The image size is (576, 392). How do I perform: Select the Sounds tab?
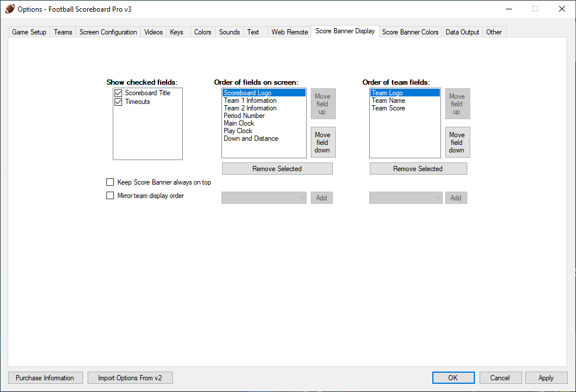coord(229,32)
